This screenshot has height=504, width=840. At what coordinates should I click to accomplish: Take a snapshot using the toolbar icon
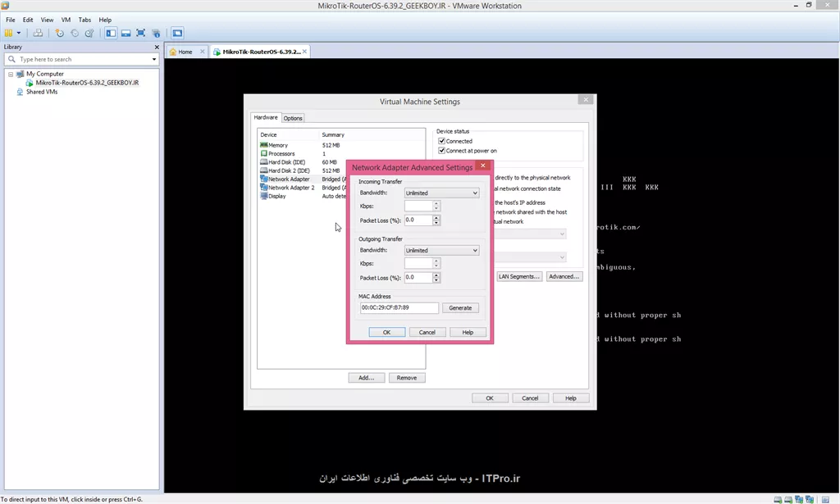coord(59,33)
